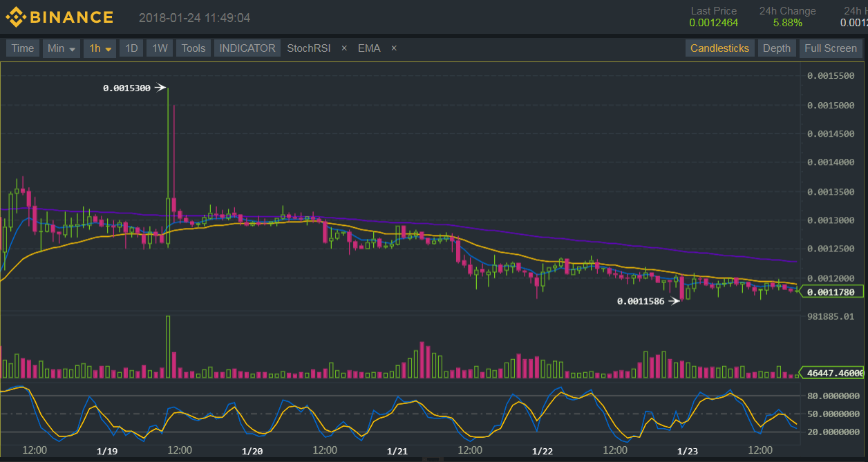This screenshot has width=868, height=462.
Task: Switch to Depth chart view
Action: pyautogui.click(x=777, y=48)
